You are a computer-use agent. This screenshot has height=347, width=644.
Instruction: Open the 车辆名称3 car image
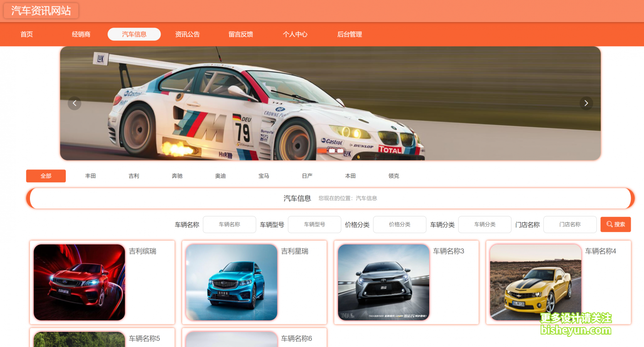(384, 283)
